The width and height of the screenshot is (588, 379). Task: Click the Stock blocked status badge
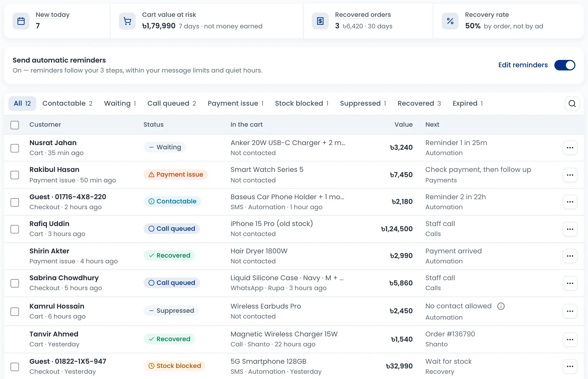[x=175, y=366]
